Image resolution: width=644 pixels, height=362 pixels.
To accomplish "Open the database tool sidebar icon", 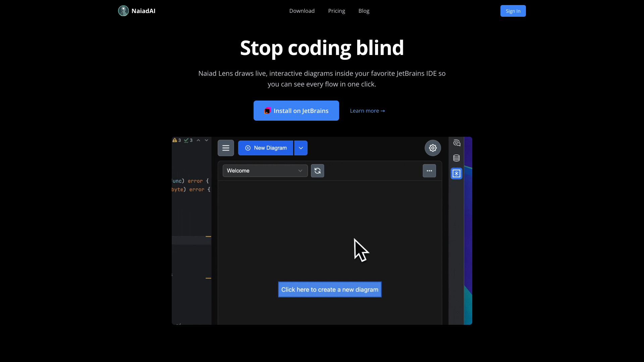I will 457,158.
